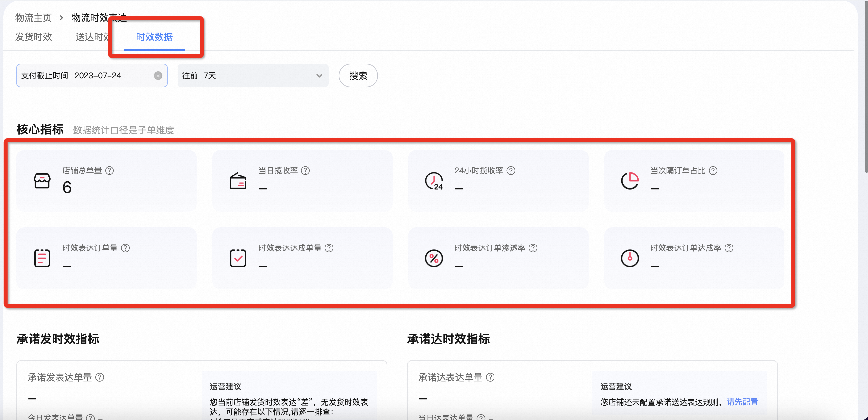This screenshot has width=868, height=420.
Task: Open help tooltip for 时效表达订单量
Action: [125, 248]
